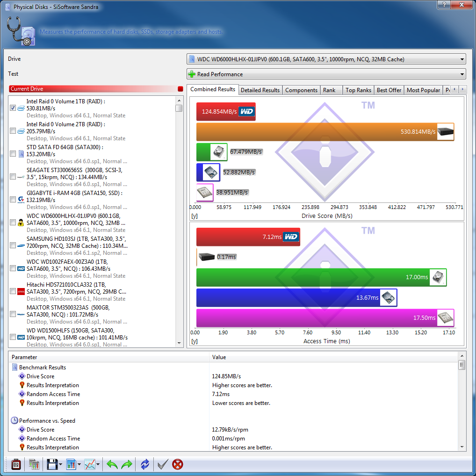Check the Hitachi HDS721010CLA332 checkbox
Image resolution: width=476 pixels, height=476 pixels.
tap(13, 291)
